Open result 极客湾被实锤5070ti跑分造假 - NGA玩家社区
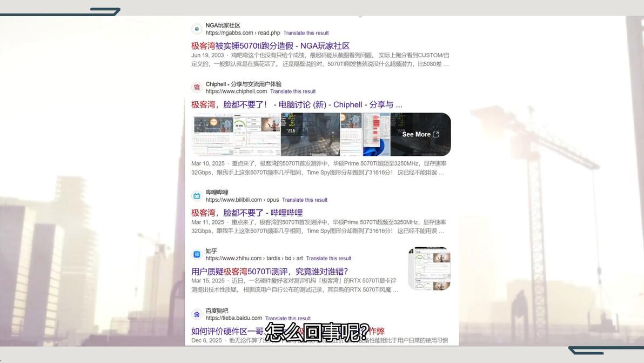Viewport: 644px width, 363px height. point(270,46)
